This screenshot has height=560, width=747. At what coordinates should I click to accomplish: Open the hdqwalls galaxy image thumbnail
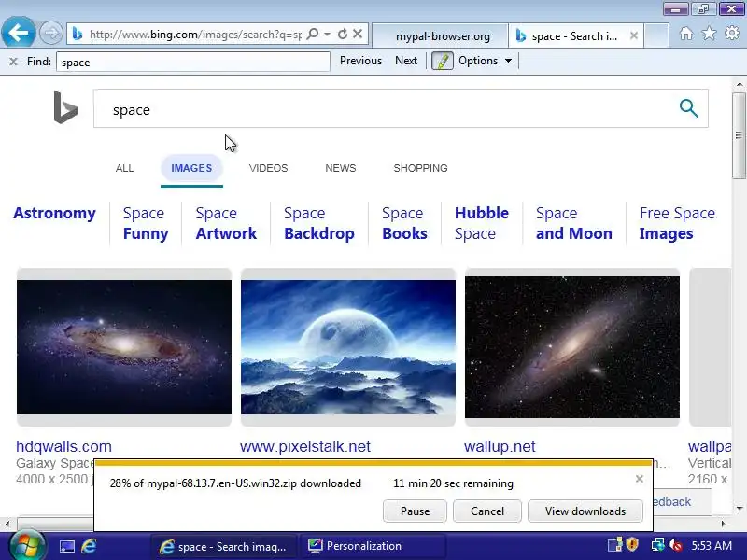coord(124,347)
